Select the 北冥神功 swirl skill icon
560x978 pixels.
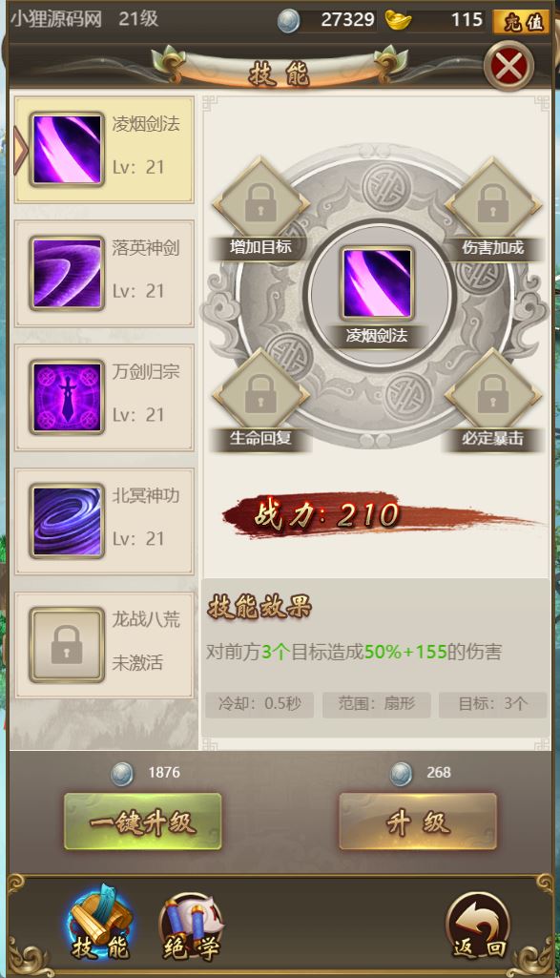click(x=67, y=521)
